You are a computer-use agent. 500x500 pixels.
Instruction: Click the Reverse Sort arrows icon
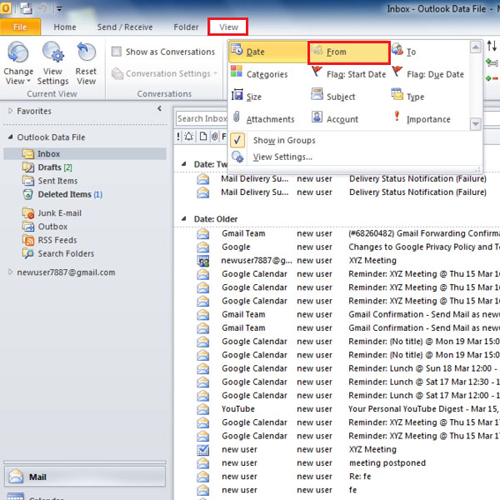tap(492, 46)
